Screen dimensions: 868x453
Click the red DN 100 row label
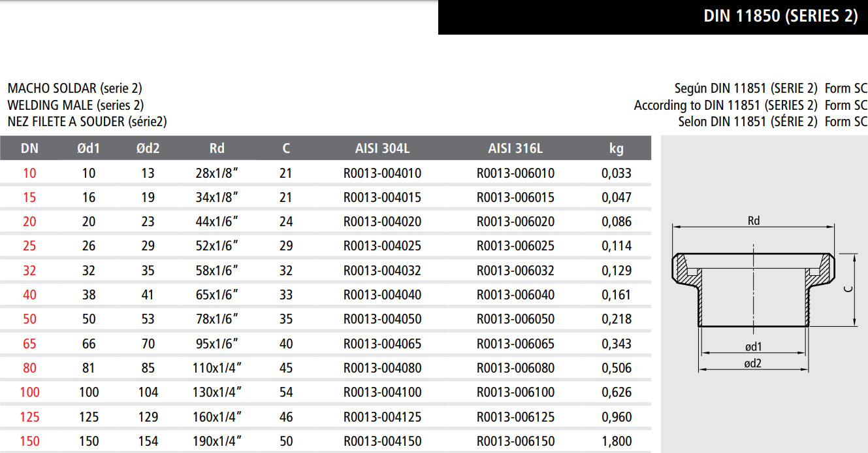(x=29, y=392)
